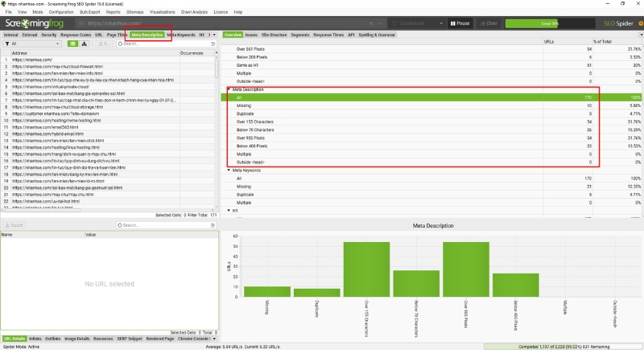Screen dimensions: 644x362
Task: Click the export button next to view toggles
Action: [x=104, y=43]
